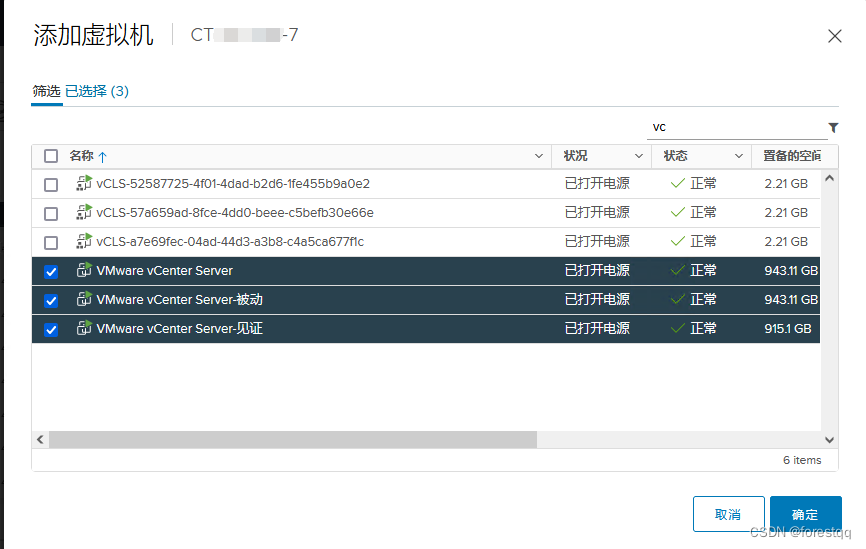This screenshot has width=866, height=549.
Task: Click the 取消 button
Action: 728,514
